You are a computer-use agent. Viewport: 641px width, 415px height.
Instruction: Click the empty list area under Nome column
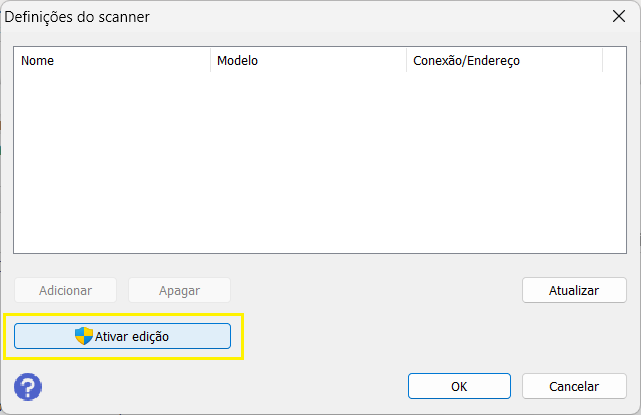click(110, 160)
